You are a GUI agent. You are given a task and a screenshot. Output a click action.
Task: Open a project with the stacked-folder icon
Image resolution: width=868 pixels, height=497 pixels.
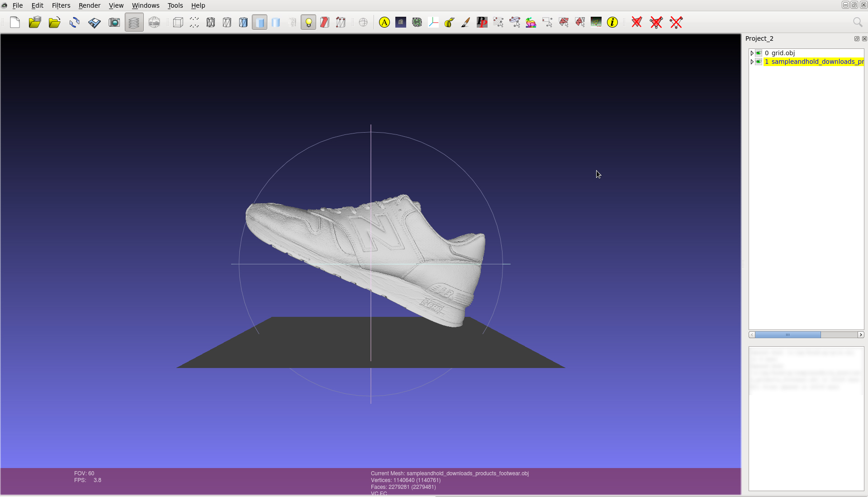tap(35, 22)
